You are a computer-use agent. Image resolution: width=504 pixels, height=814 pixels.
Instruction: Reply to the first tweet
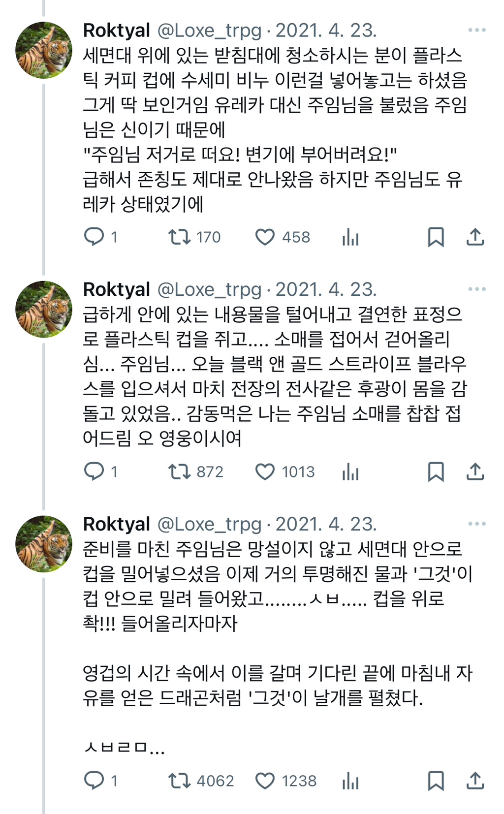[94, 237]
